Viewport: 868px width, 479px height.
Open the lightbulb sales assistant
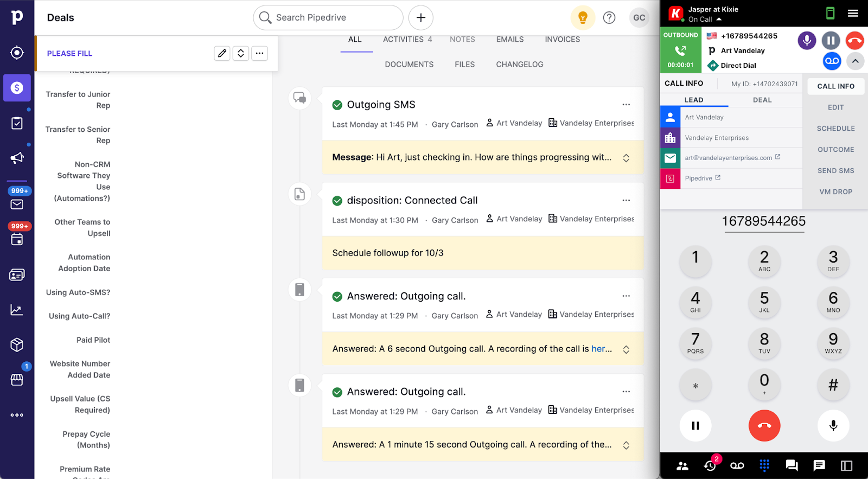point(583,18)
